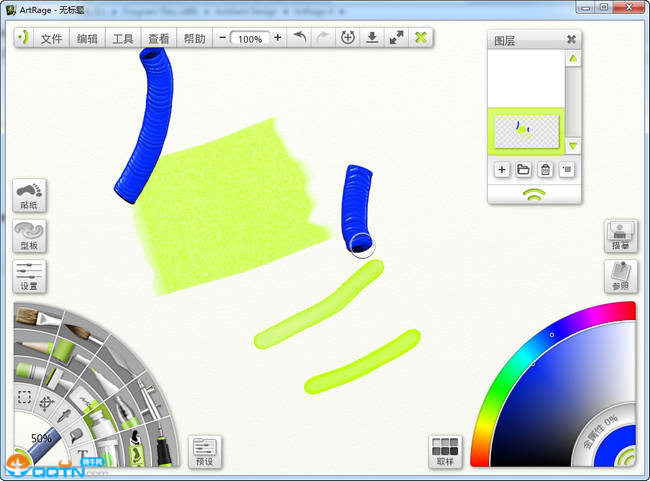
Task: Add a layer group folder
Action: pyautogui.click(x=523, y=170)
